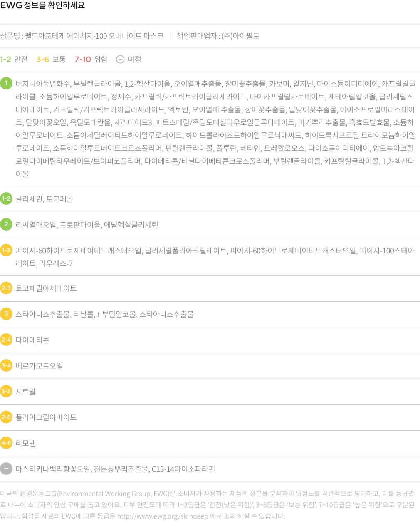Click the 7-10 위험 legend label
This screenshot has width=420, height=521.
[91, 60]
